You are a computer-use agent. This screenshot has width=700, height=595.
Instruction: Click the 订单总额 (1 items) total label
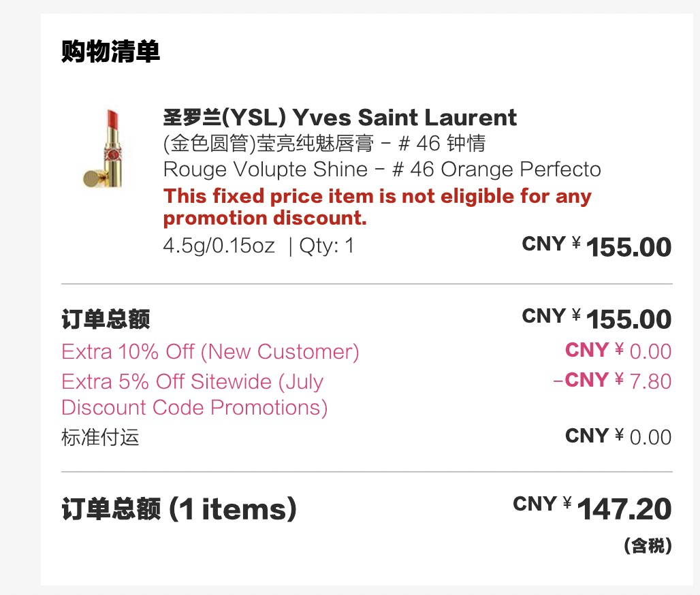(x=179, y=509)
